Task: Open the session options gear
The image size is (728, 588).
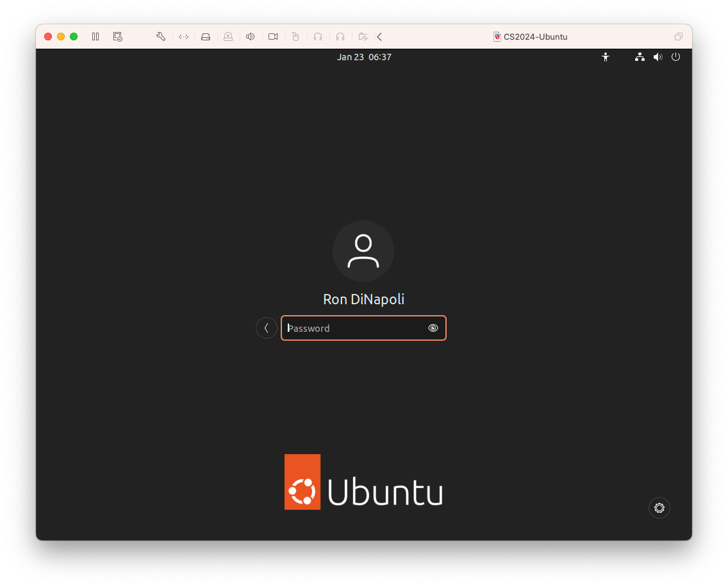Action: [x=659, y=508]
